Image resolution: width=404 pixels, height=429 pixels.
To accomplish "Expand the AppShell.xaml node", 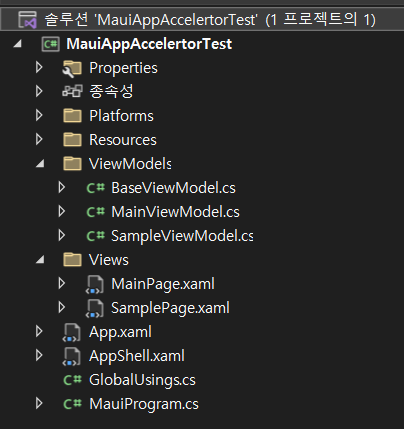I will click(39, 355).
